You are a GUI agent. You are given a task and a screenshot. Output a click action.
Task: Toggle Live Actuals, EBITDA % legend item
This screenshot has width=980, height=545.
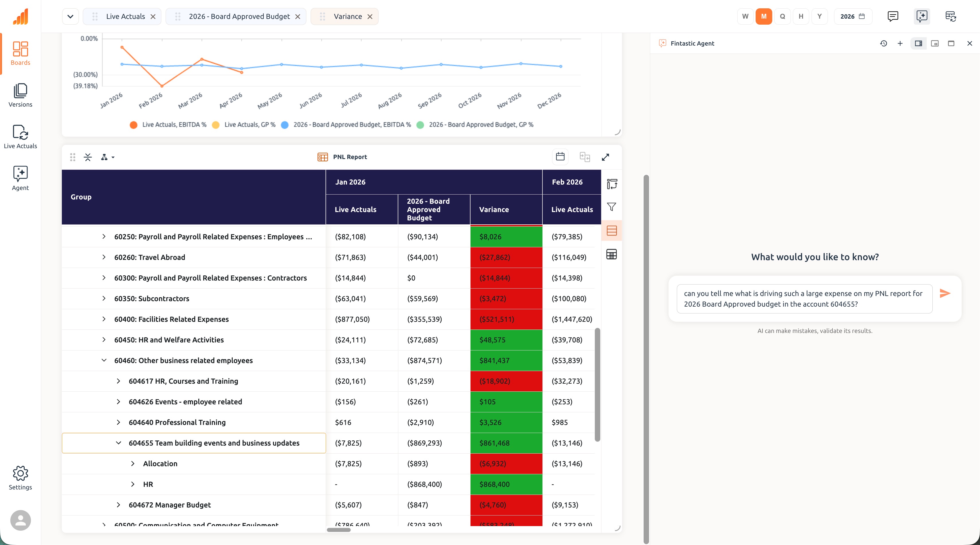tap(168, 125)
